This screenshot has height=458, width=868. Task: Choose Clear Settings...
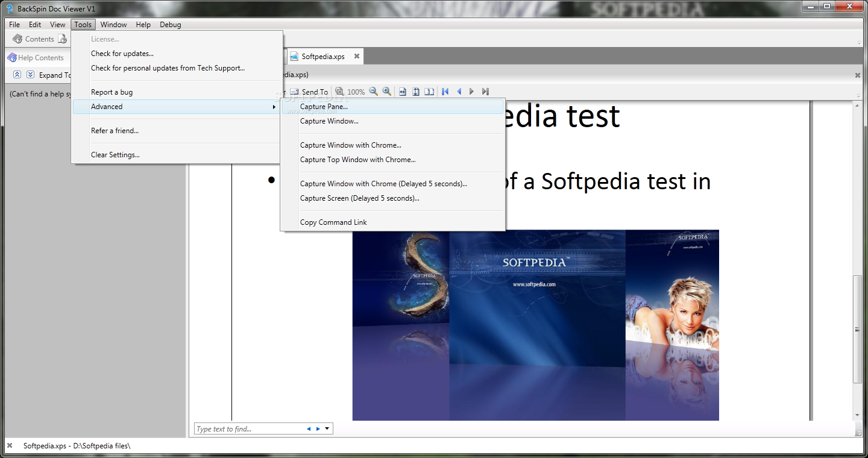point(177,155)
